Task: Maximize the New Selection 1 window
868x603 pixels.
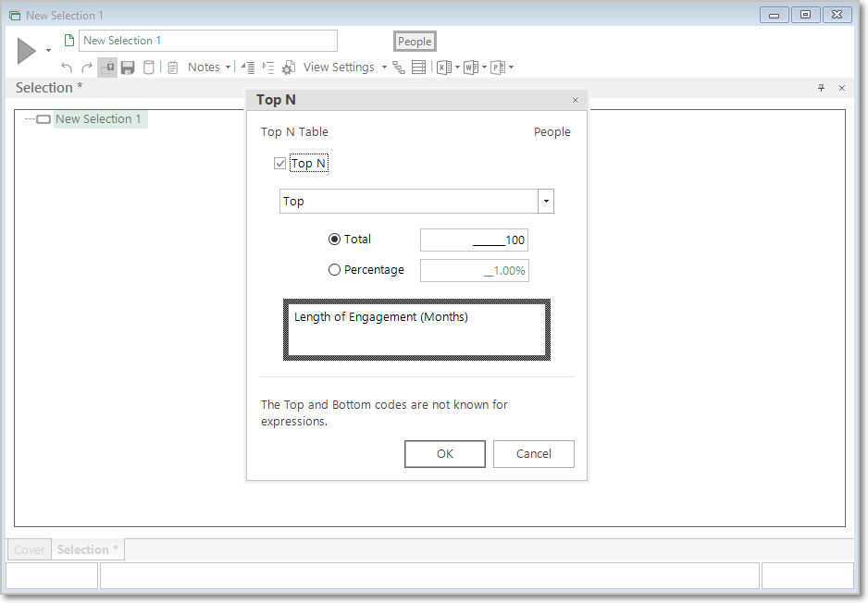Action: tap(805, 15)
